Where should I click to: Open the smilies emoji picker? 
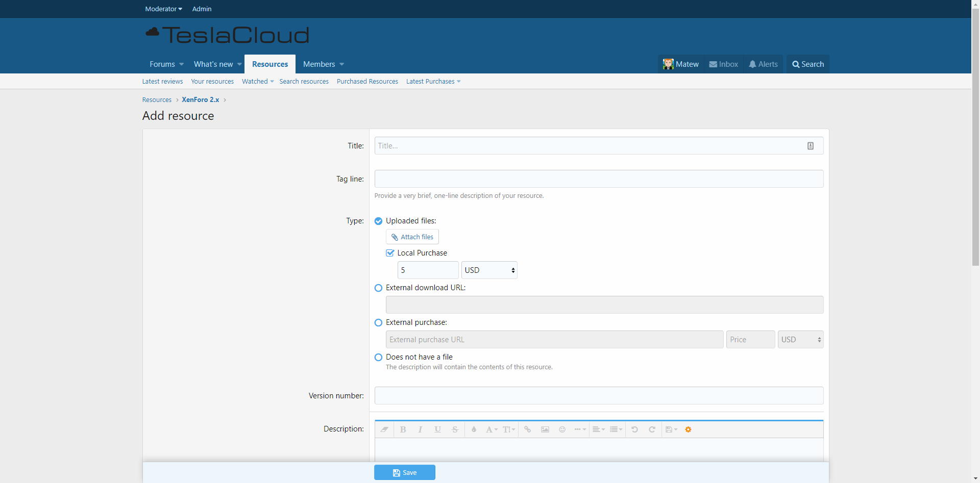tap(562, 429)
